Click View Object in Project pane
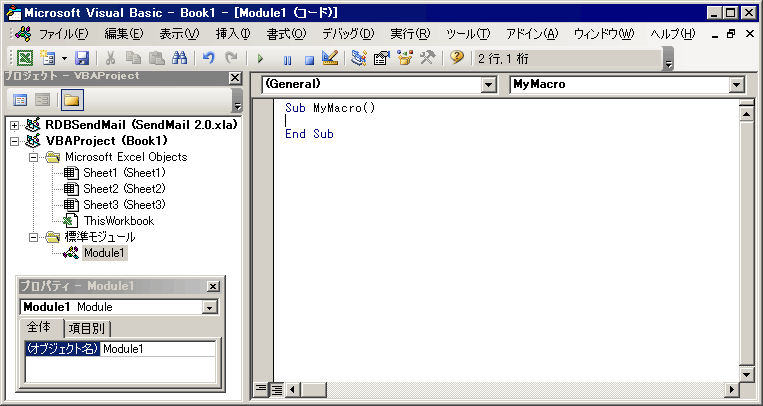Viewport: 763px width, 406px height. (x=43, y=100)
